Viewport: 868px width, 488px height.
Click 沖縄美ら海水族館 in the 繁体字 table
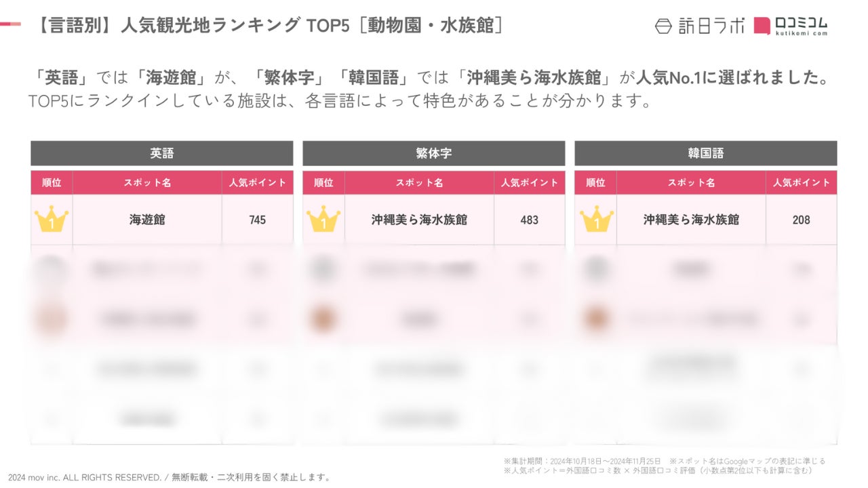pos(419,220)
